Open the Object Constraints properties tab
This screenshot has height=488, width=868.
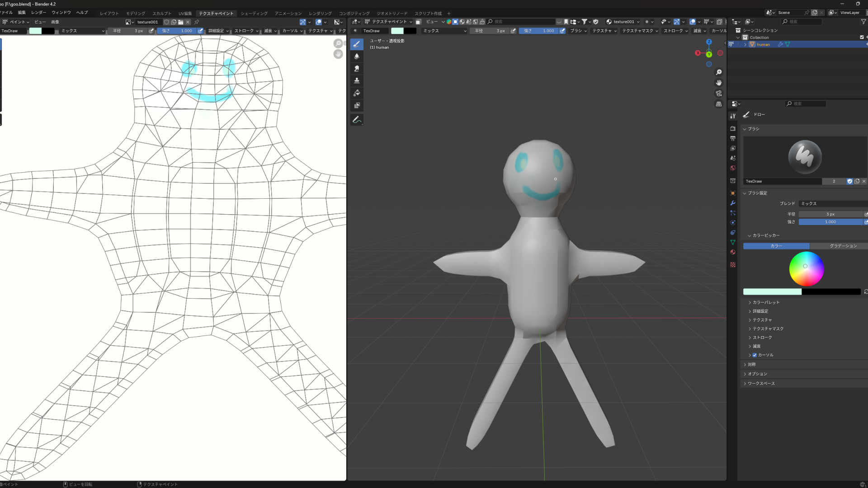[x=733, y=233]
